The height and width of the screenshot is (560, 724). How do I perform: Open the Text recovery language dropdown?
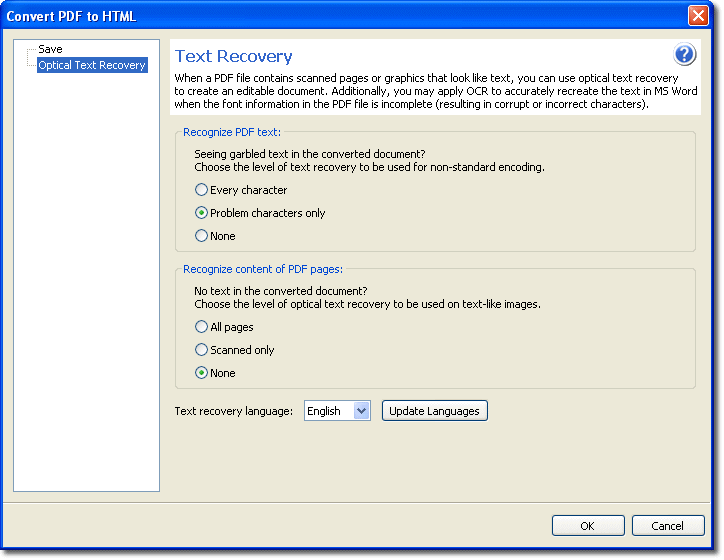click(361, 411)
